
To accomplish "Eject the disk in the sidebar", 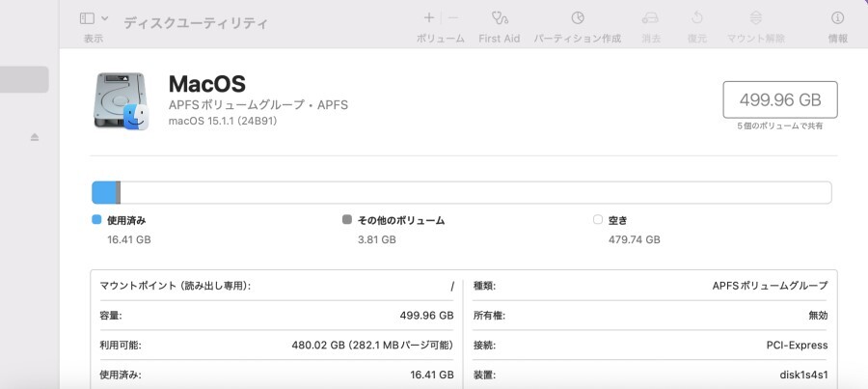I will coord(35,137).
